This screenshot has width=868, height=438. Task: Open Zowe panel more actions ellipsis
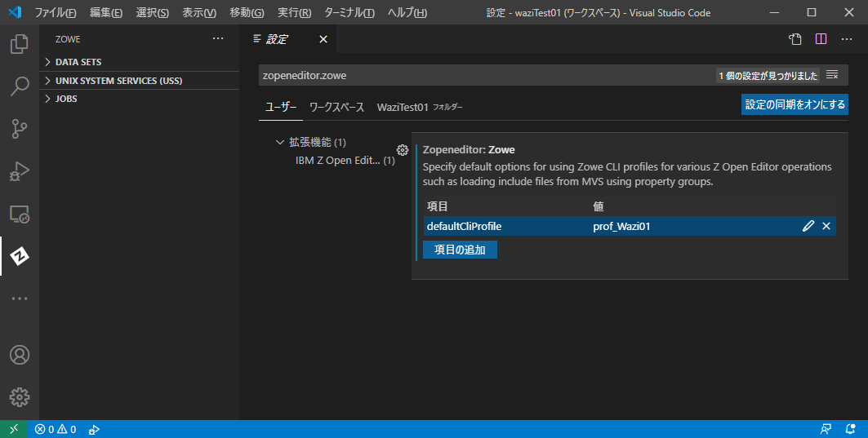(218, 38)
